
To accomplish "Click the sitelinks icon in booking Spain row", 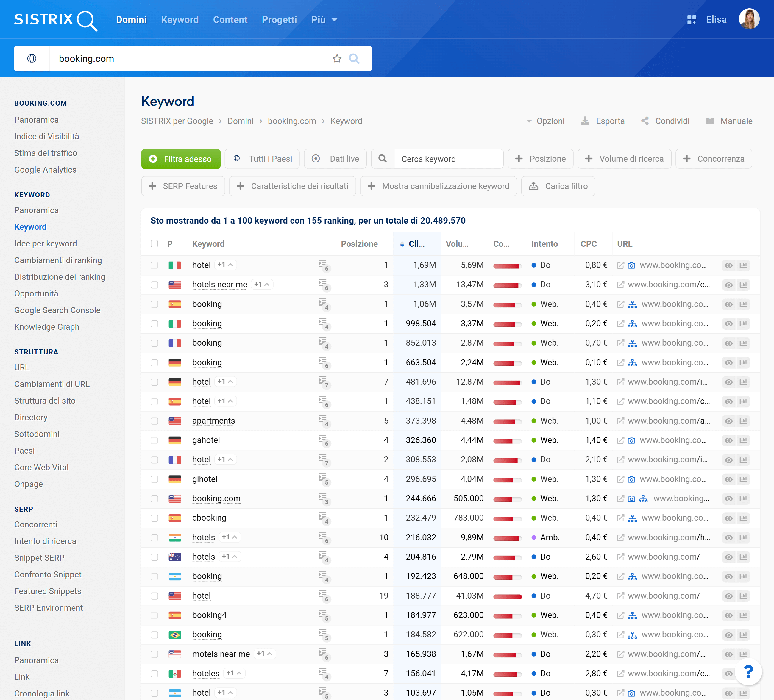I will (632, 304).
